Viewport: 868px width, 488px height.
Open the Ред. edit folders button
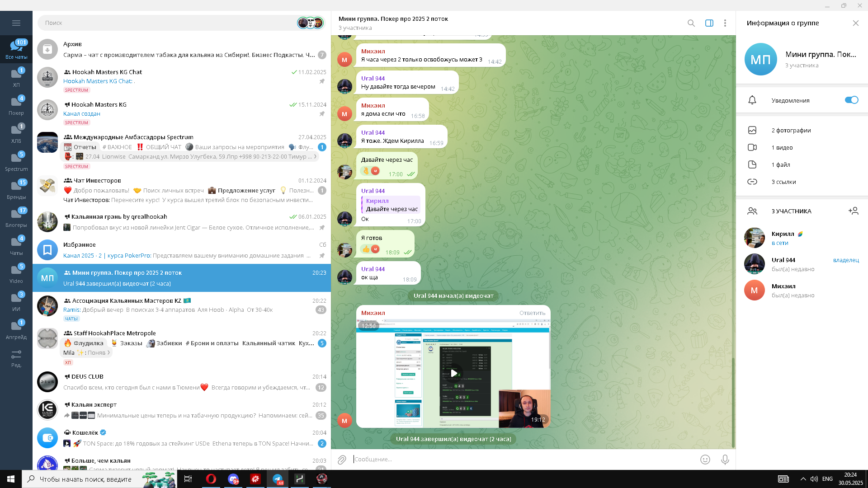[16, 358]
